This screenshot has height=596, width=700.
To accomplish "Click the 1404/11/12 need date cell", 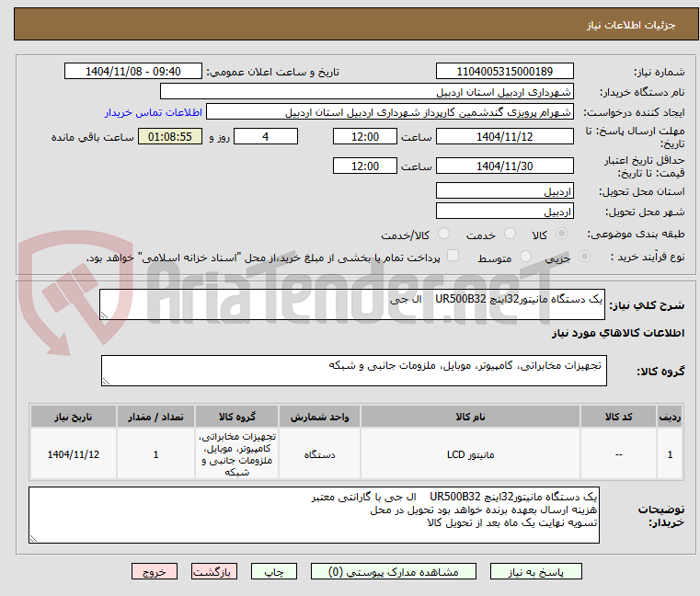I will point(74,454).
